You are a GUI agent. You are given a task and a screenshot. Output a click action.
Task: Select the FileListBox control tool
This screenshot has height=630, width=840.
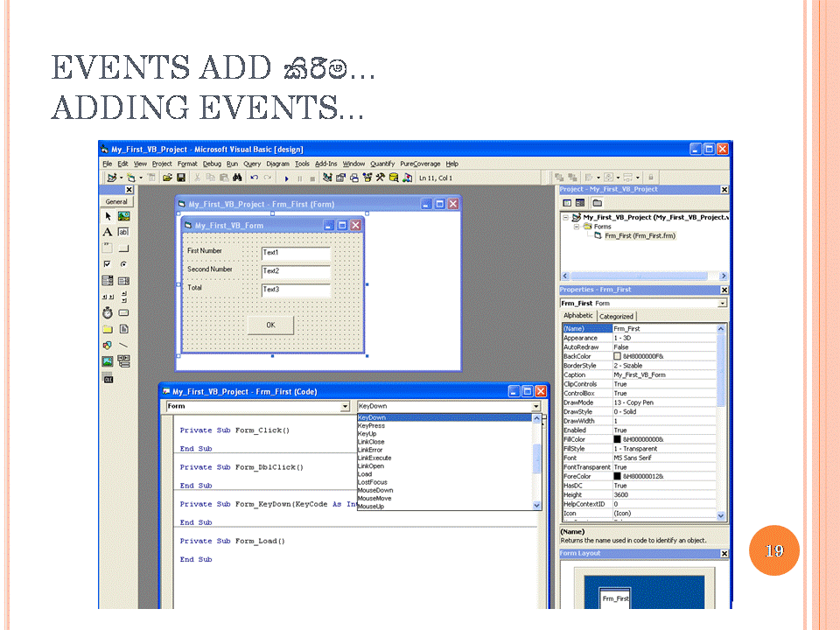tap(123, 329)
